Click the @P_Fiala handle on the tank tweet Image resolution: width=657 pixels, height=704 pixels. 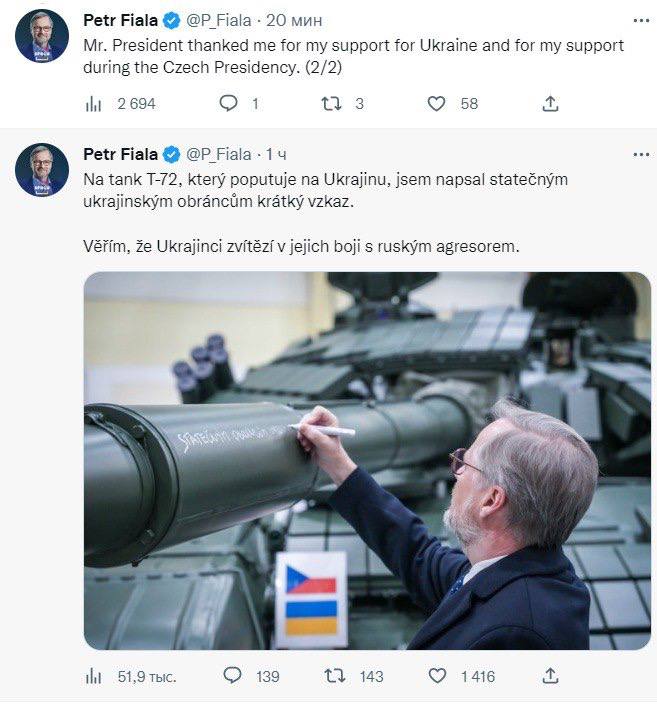click(x=219, y=154)
